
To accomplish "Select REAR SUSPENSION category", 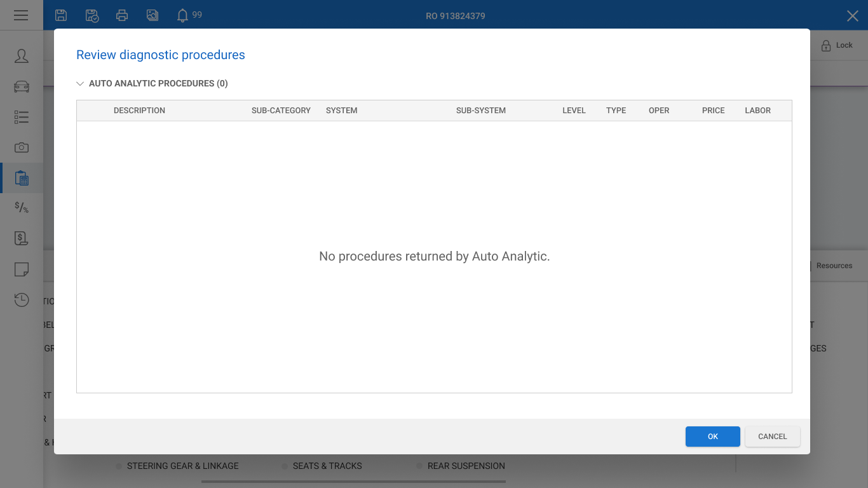I will (x=466, y=466).
